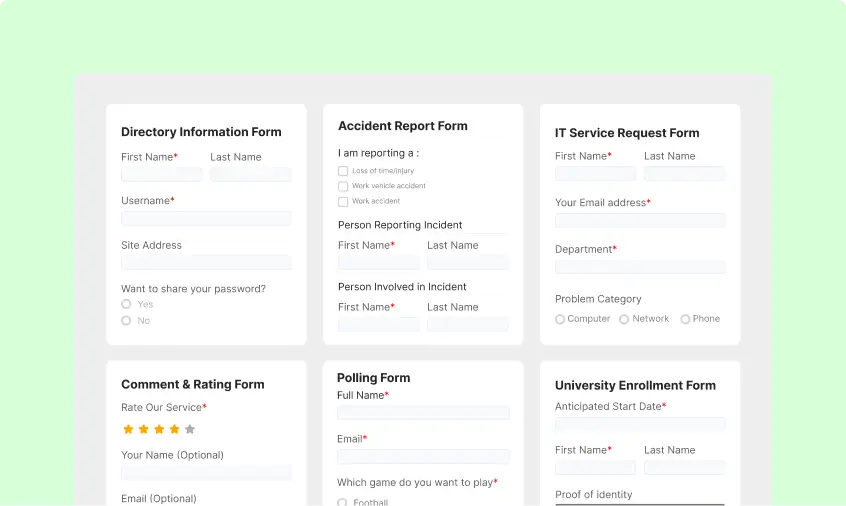This screenshot has height=506, width=846.
Task: Click the third rating star
Action: click(159, 429)
